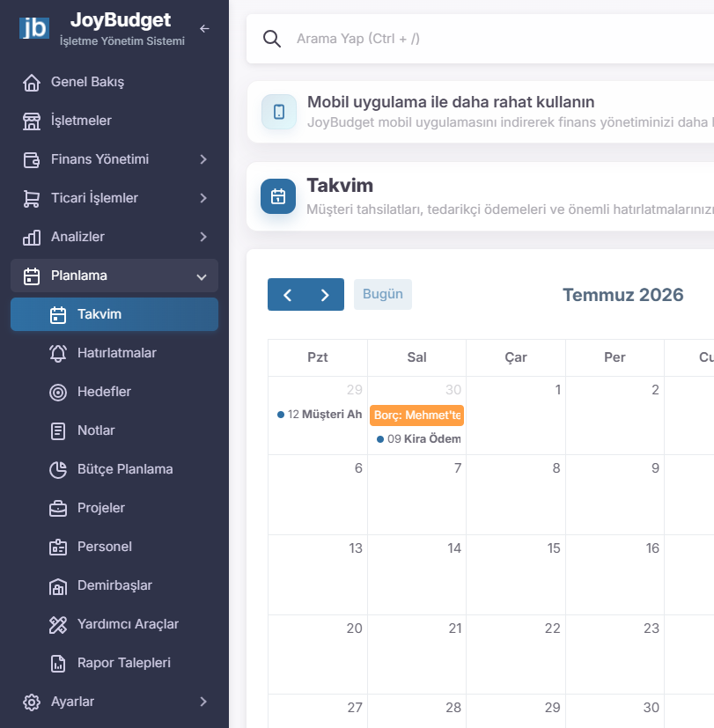Open Bütçe Planlama pie chart icon
Image resolution: width=714 pixels, height=728 pixels.
pyautogui.click(x=58, y=469)
